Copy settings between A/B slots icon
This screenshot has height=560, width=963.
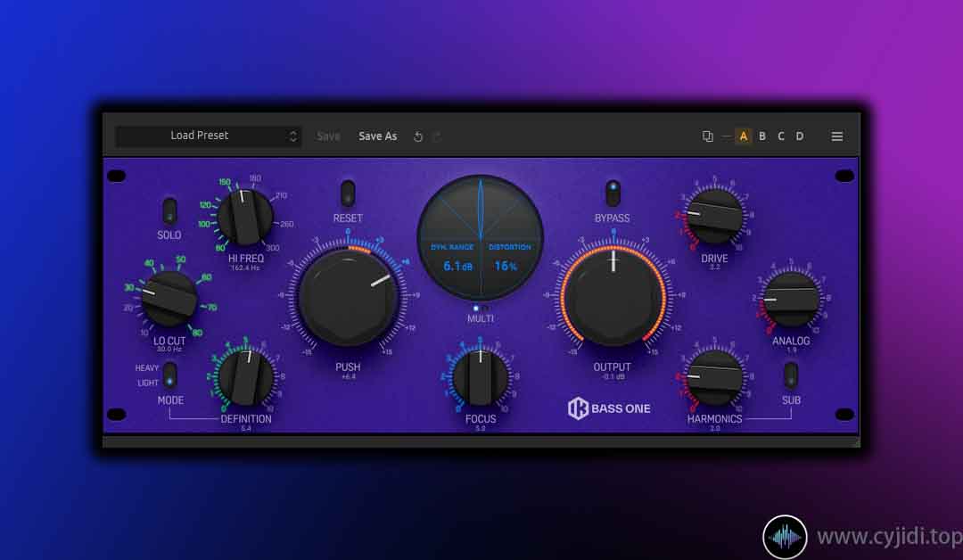click(x=707, y=136)
